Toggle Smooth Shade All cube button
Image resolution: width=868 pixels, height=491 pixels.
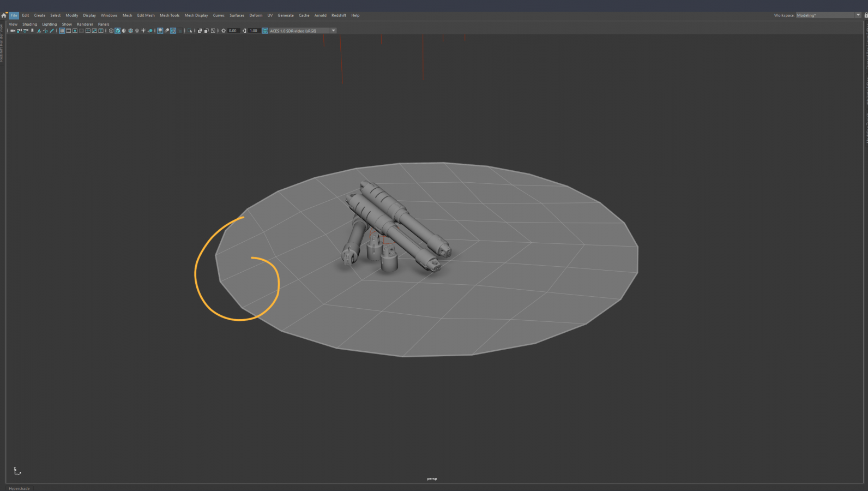[117, 31]
